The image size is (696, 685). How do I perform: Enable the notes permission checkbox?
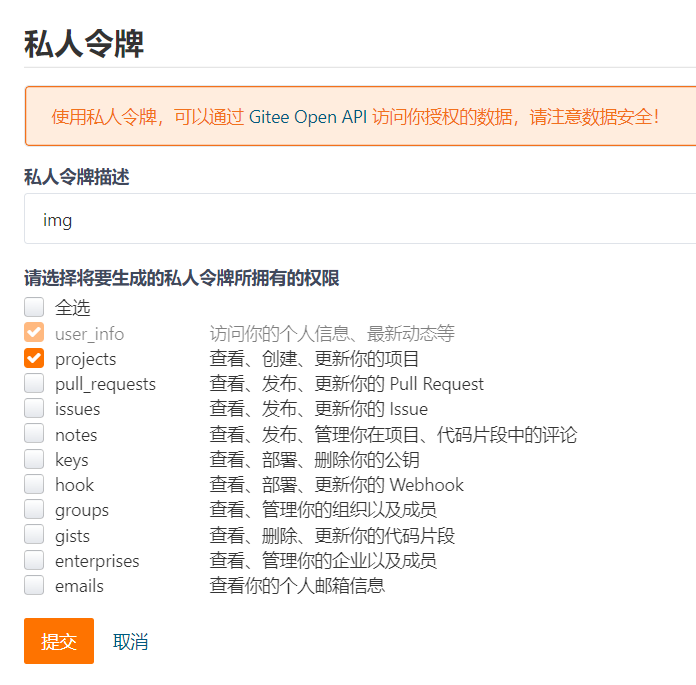(x=34, y=434)
